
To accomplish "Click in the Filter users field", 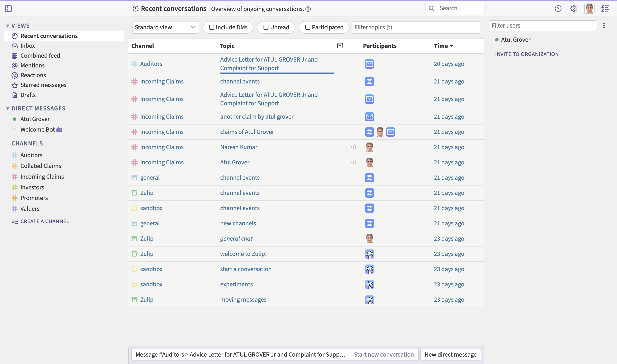I will pos(543,25).
